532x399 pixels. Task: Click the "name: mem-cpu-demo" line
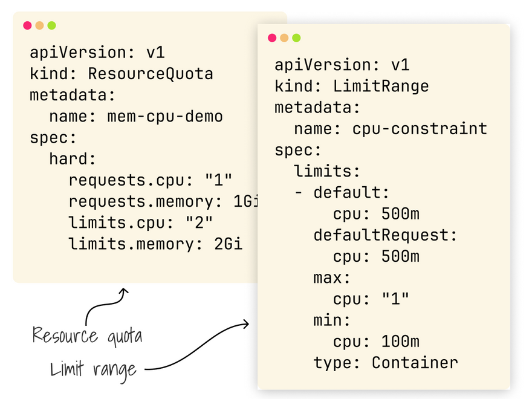pos(136,116)
